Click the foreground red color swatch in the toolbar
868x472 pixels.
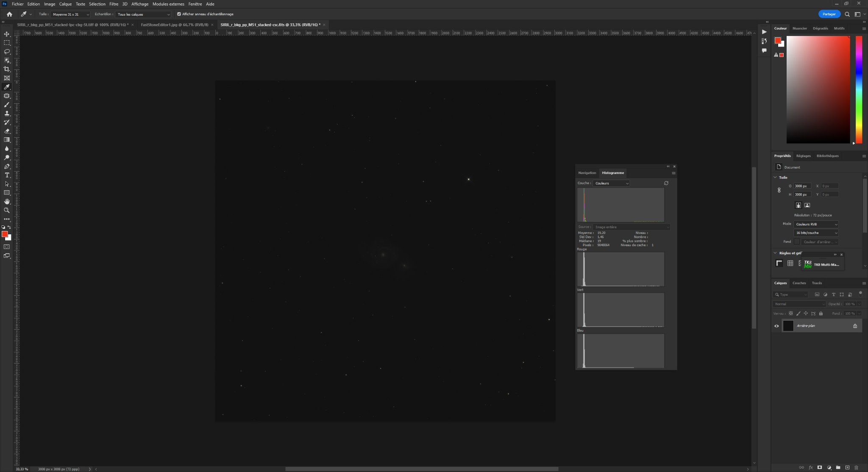(x=4, y=234)
